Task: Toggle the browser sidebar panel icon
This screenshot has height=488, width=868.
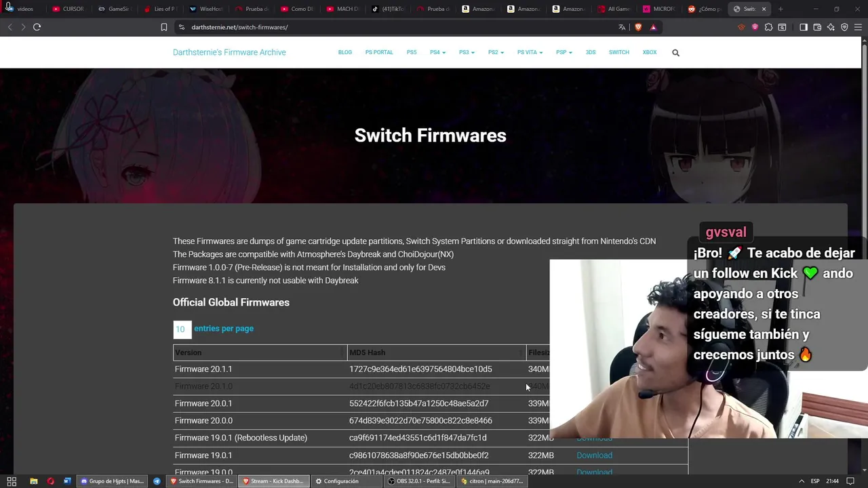Action: click(804, 27)
